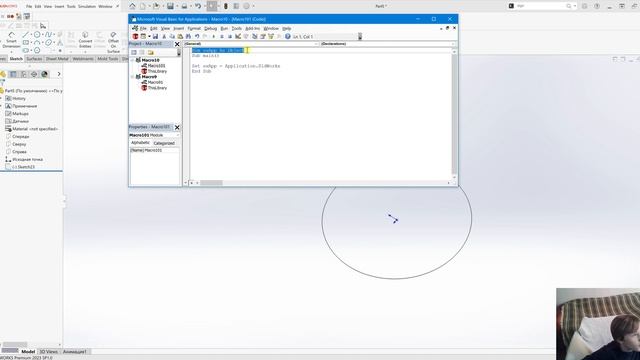The image size is (640, 360).
Task: Click the Break pause icon in VBA toolbar
Action: coord(222,37)
